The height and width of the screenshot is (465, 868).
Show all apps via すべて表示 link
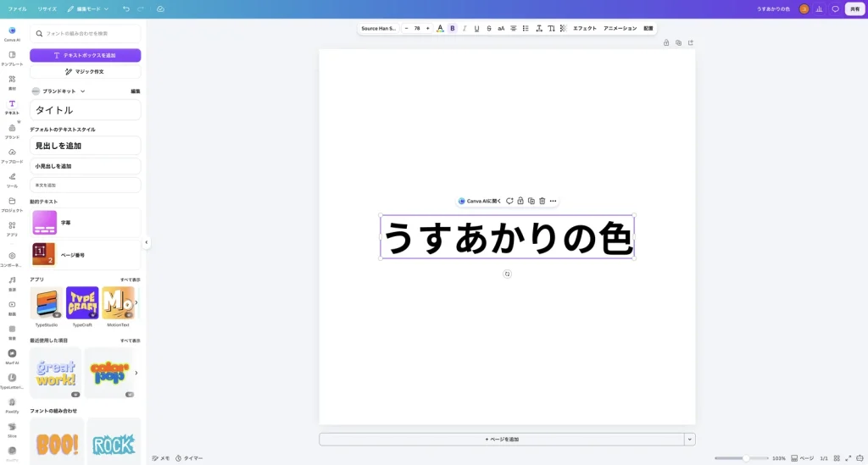tap(130, 280)
